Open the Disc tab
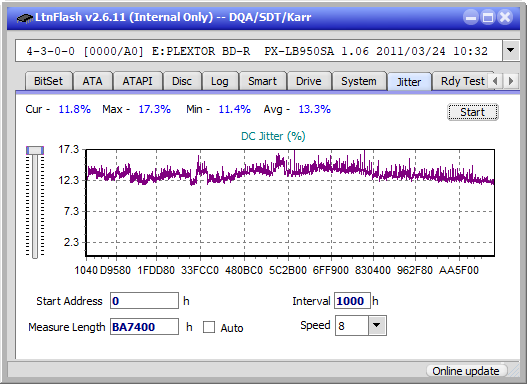527x384 pixels. [x=182, y=81]
